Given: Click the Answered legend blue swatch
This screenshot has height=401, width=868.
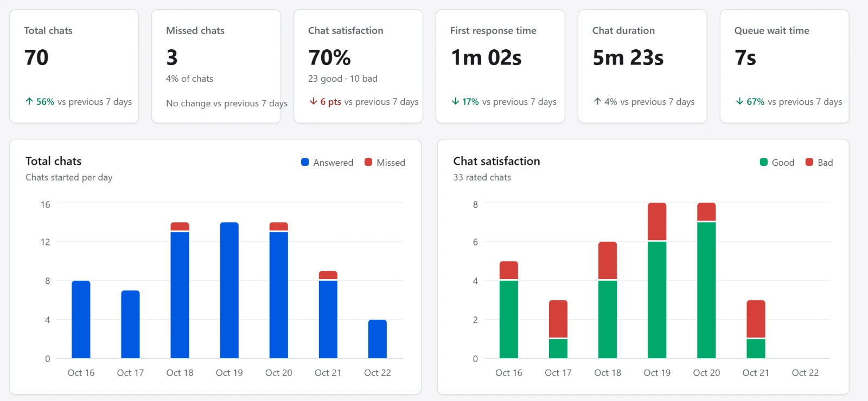Looking at the screenshot, I should 305,162.
